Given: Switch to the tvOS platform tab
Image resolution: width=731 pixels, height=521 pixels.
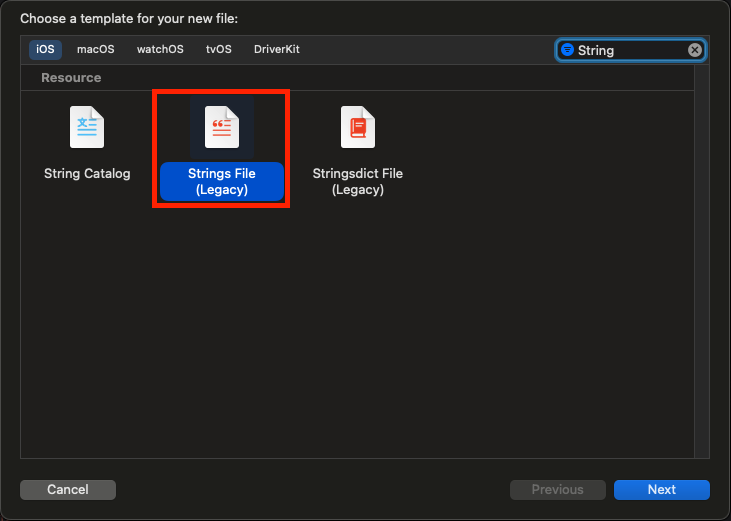Looking at the screenshot, I should coord(219,49).
